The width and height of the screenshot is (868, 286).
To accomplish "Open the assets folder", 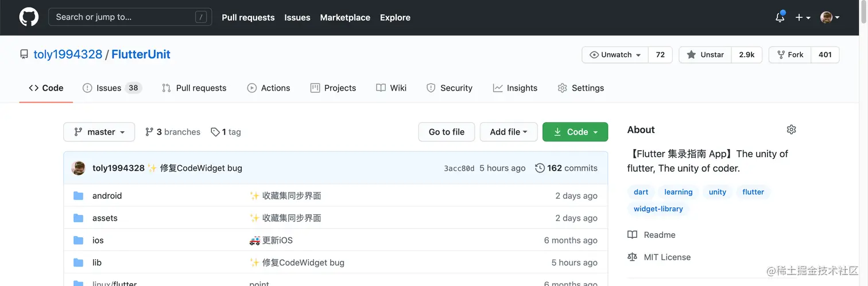I will point(105,218).
